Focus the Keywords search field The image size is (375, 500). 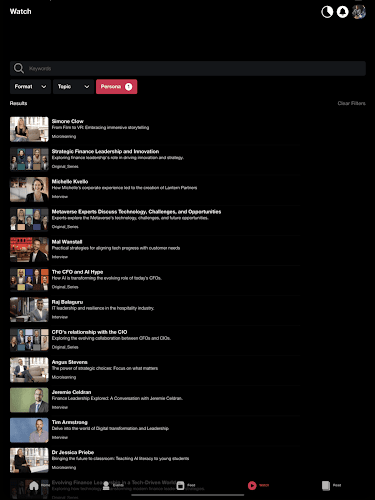188,68
